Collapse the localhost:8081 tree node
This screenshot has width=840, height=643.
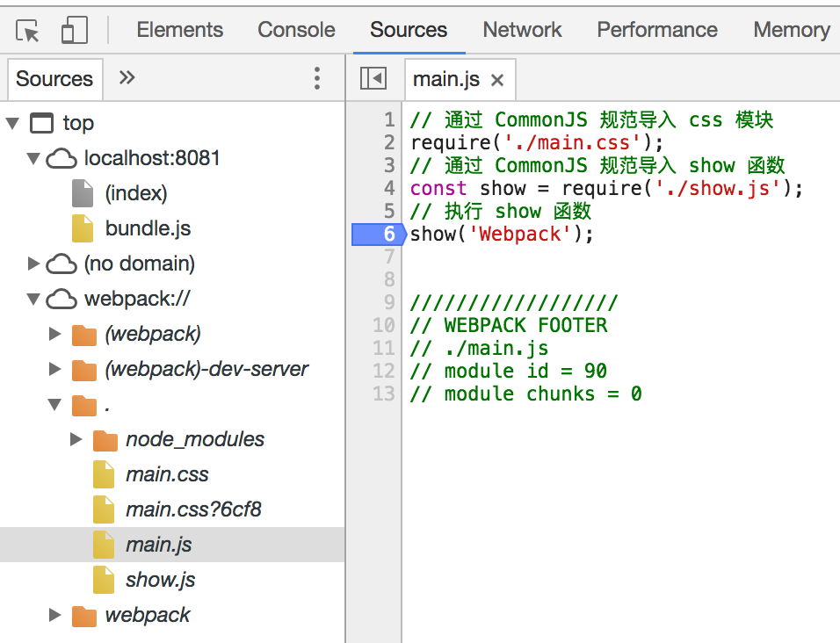[33, 159]
